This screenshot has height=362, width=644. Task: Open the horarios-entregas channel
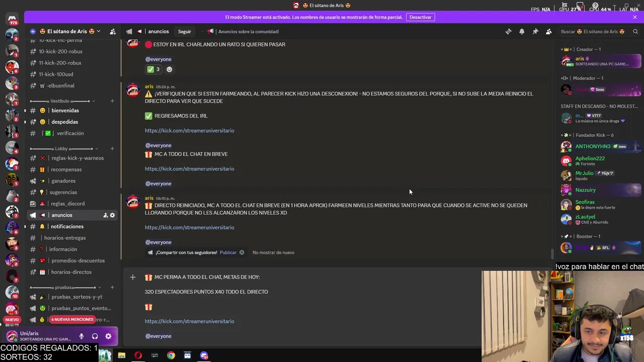pos(72,238)
